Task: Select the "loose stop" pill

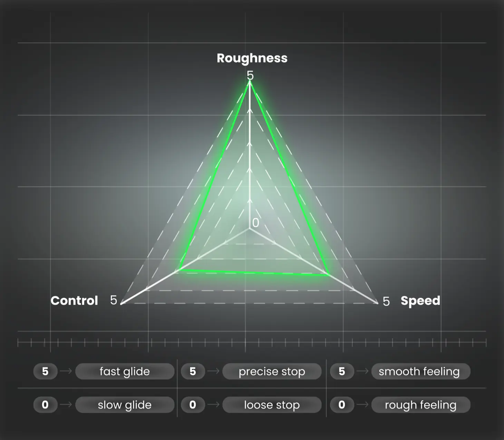Action: [272, 405]
